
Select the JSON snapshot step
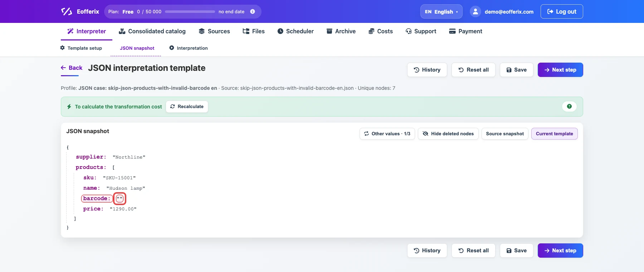(x=137, y=48)
